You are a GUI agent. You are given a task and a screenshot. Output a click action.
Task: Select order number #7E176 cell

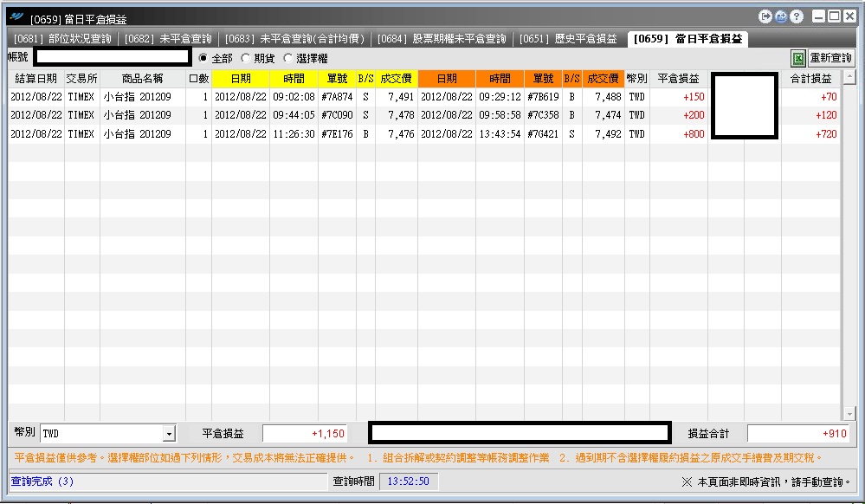click(337, 133)
